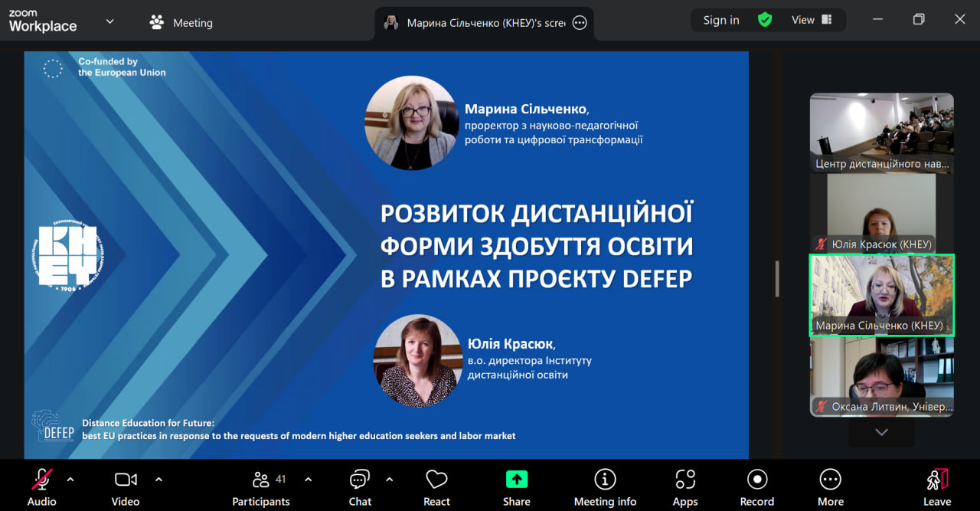Screen dimensions: 980x511
Task: Expand audio options arrow next to Audio
Action: [x=70, y=480]
